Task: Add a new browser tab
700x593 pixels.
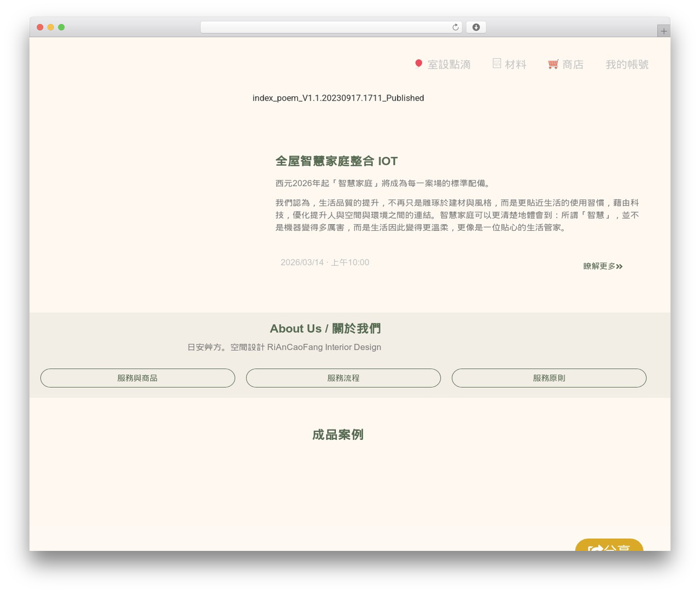Action: (663, 31)
